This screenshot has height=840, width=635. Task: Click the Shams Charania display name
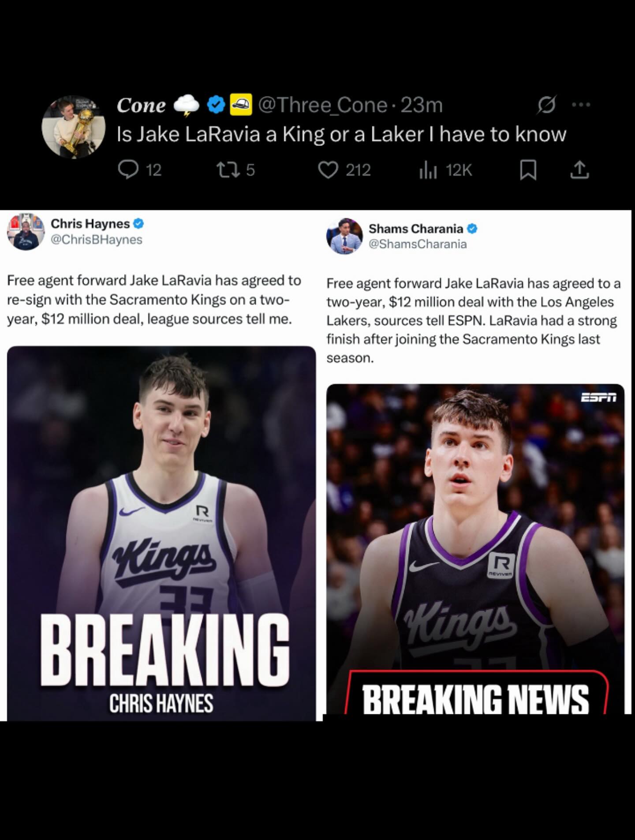coord(416,229)
